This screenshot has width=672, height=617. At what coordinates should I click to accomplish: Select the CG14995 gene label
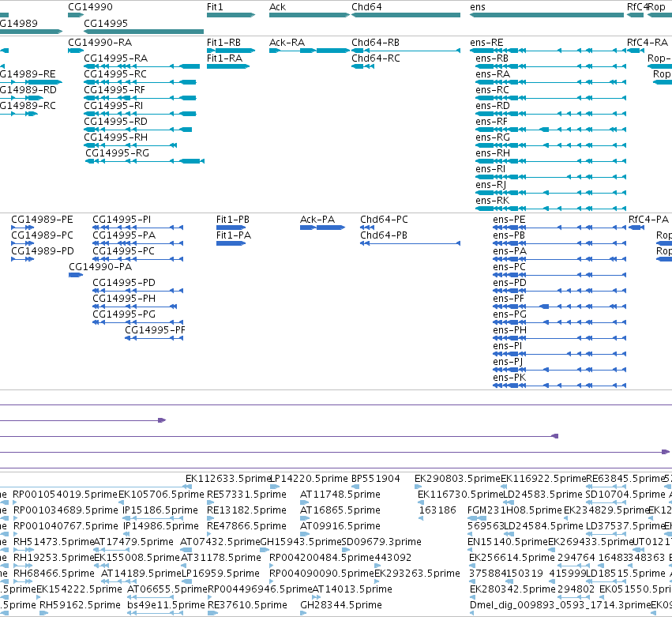(x=106, y=23)
